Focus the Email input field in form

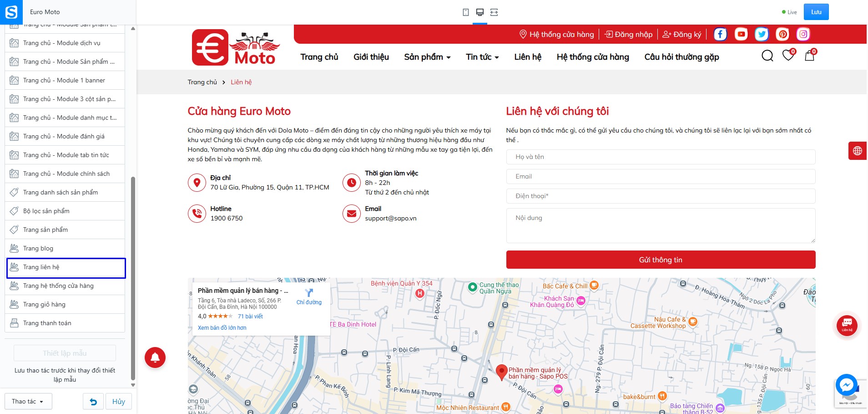tap(661, 176)
